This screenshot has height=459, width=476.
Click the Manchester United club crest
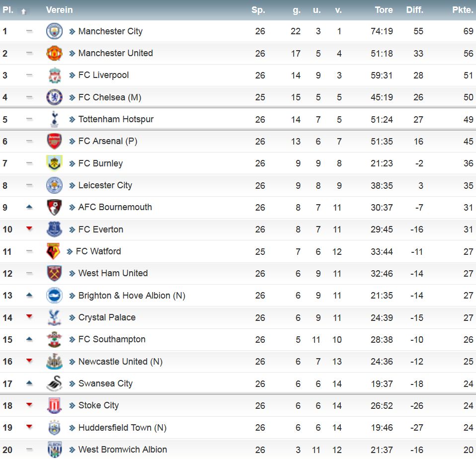point(54,53)
